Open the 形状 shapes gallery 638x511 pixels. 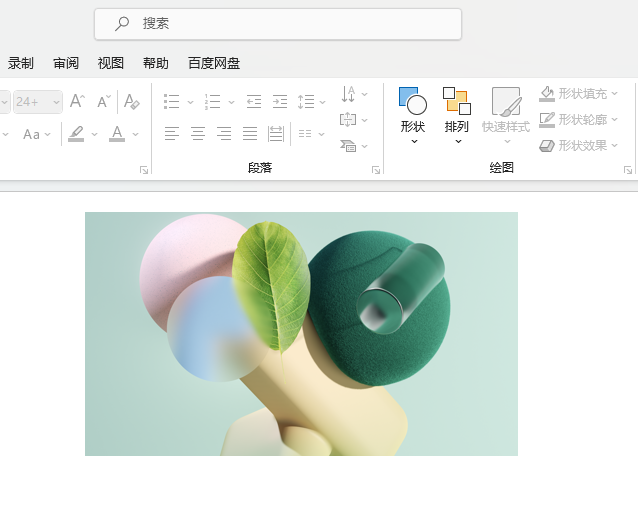point(413,115)
